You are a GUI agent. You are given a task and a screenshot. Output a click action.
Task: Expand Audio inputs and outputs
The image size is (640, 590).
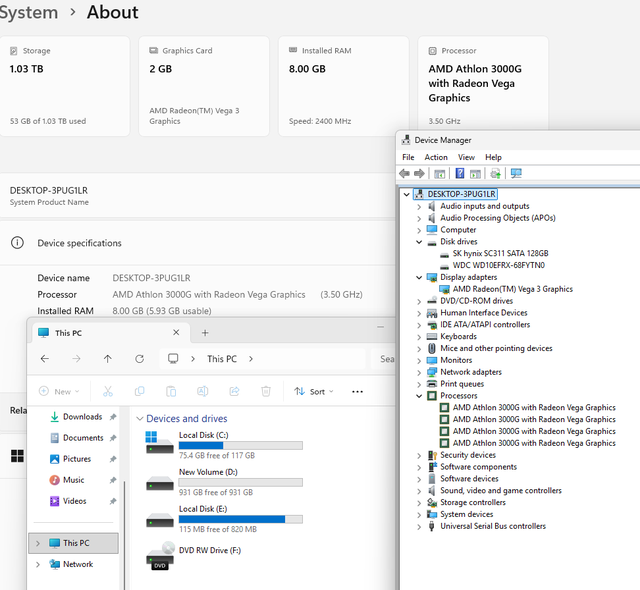point(419,206)
